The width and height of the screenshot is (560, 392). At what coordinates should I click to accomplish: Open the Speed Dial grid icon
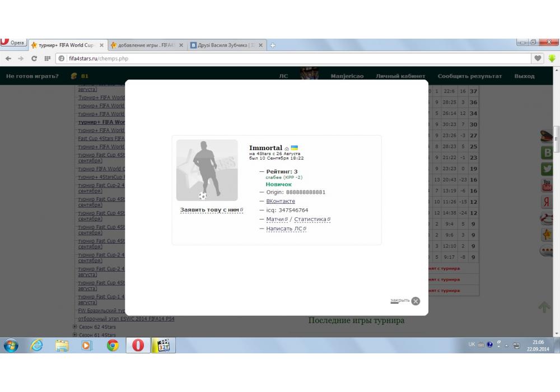(48, 58)
